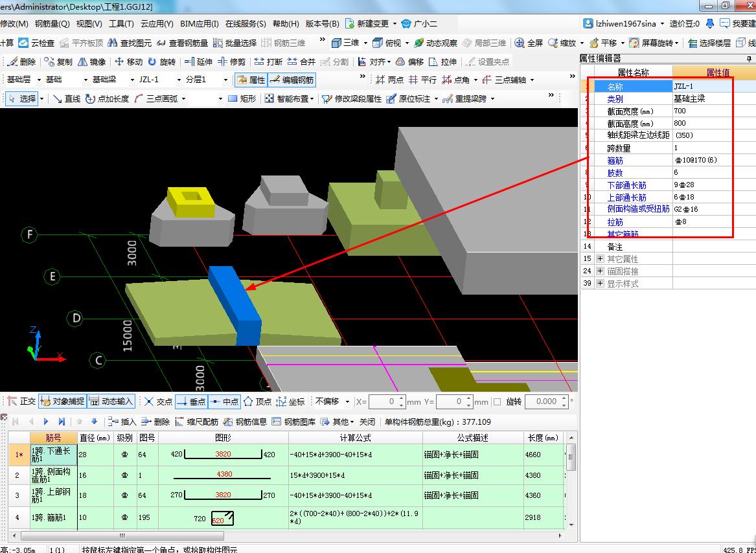The width and height of the screenshot is (756, 553).
Task: Toggle 动态输入 dynamic input
Action: 111,401
